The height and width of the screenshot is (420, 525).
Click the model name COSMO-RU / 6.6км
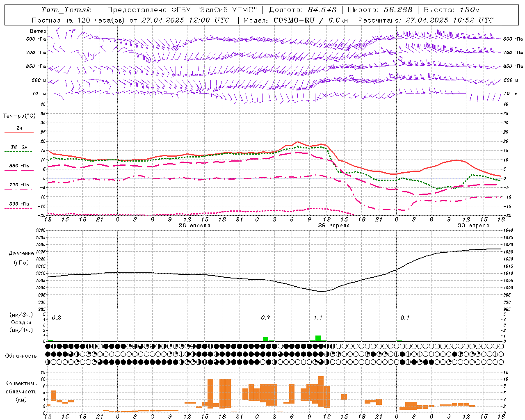311,20
